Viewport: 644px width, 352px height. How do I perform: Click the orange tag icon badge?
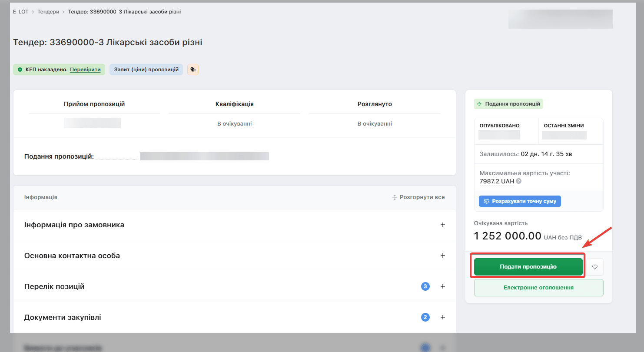(193, 70)
